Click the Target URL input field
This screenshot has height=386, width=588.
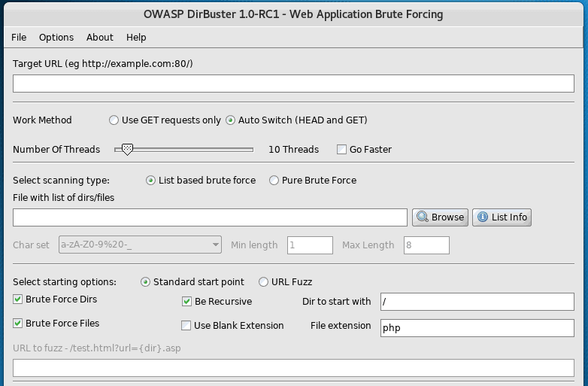(293, 84)
